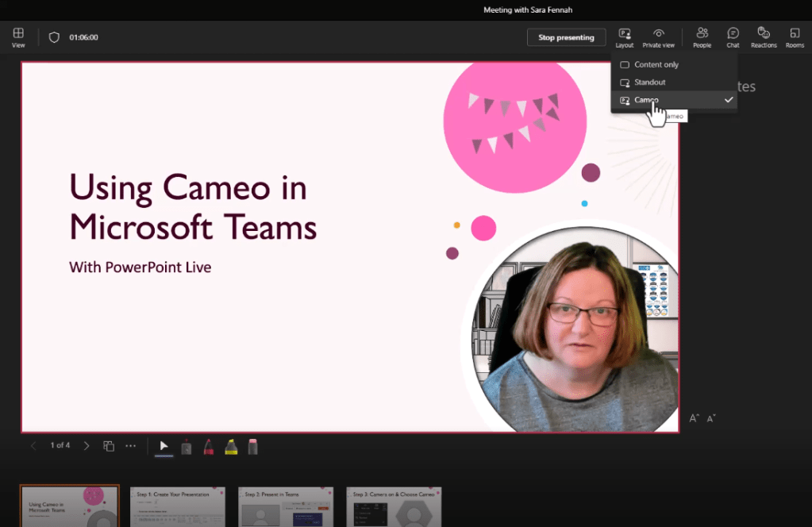
Task: Open the Layout dropdown
Action: [x=625, y=37]
